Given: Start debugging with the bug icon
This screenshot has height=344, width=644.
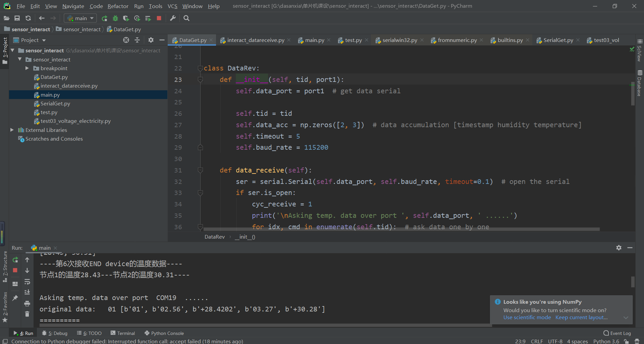Looking at the screenshot, I should click(x=115, y=18).
